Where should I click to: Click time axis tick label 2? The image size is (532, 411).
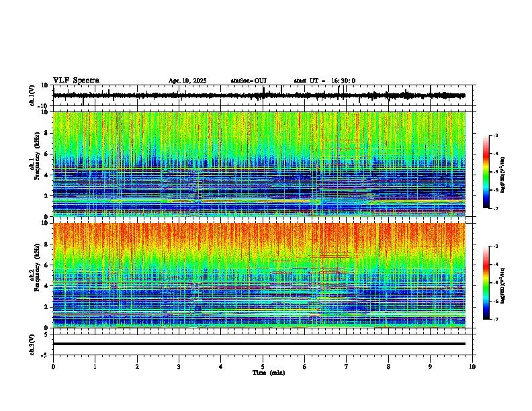coord(137,367)
